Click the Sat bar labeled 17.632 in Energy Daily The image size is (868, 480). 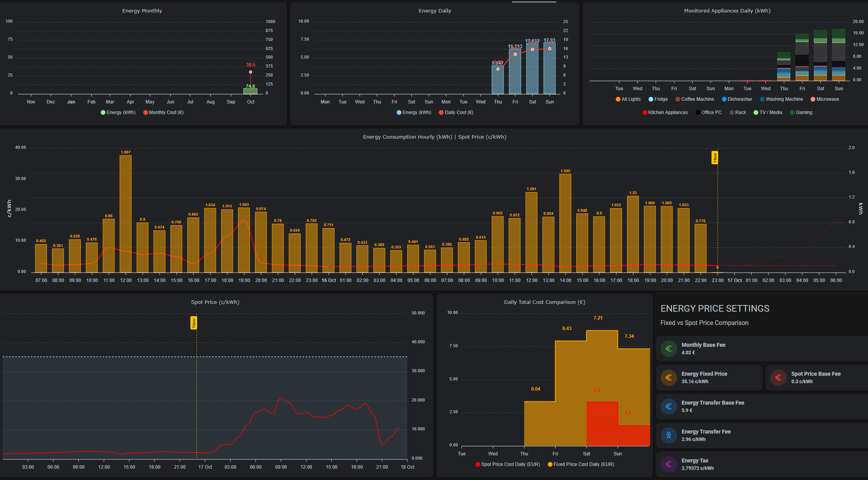532,69
